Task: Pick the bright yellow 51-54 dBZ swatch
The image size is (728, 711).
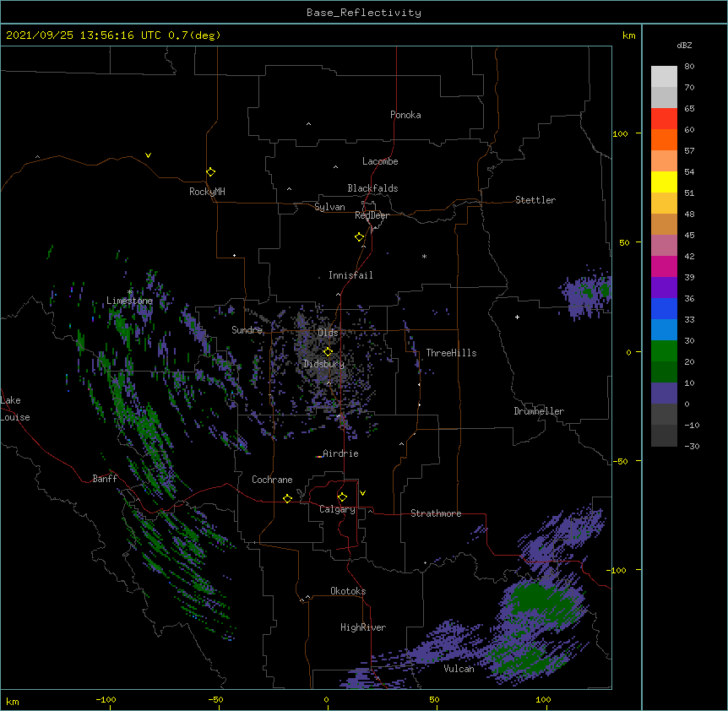Action: [664, 182]
